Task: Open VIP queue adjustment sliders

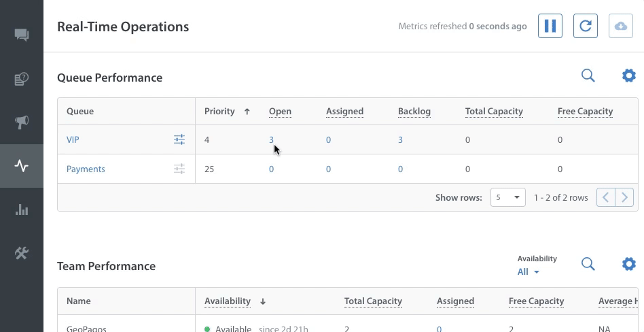Action: [x=179, y=139]
